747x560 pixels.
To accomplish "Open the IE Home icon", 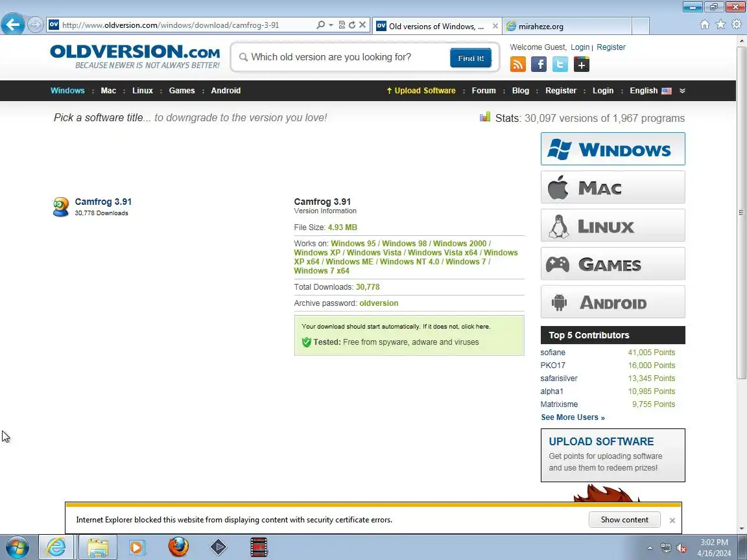I will [705, 25].
